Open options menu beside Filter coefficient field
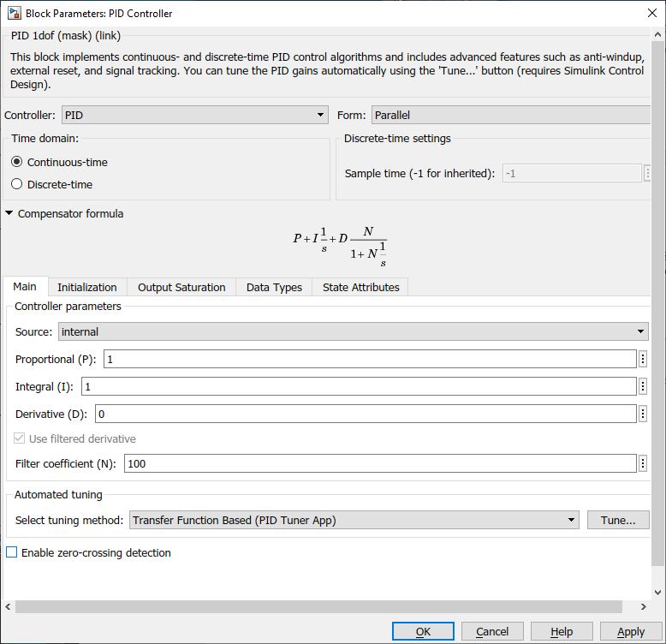Image resolution: width=666 pixels, height=644 pixels. coord(643,463)
